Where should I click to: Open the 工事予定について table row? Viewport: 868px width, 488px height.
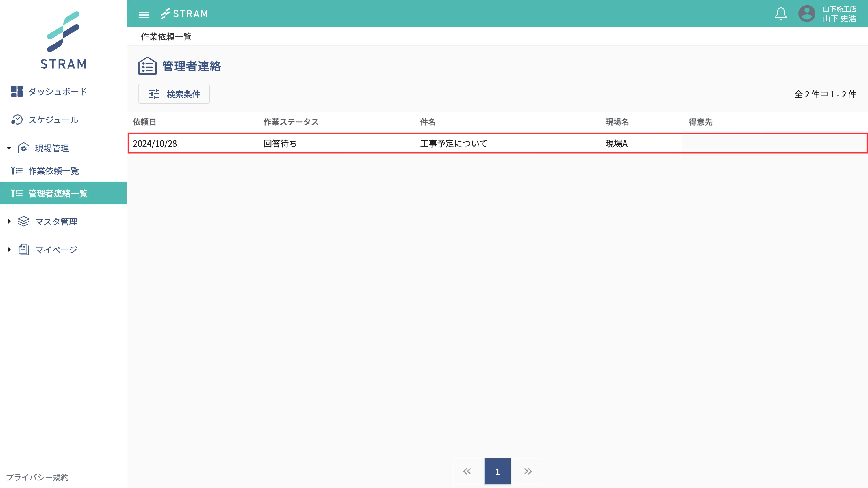(x=453, y=144)
